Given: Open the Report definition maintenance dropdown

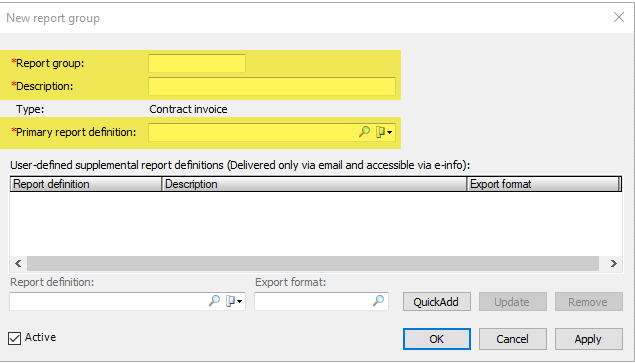Looking at the screenshot, I should pos(235,301).
